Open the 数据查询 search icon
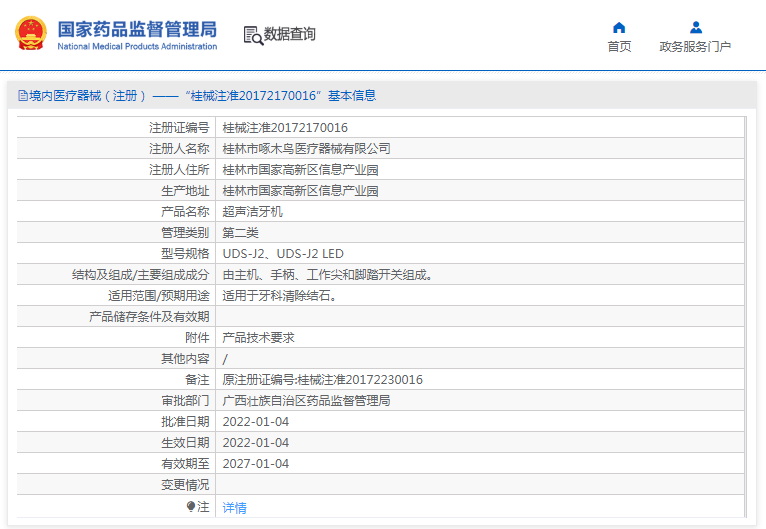This screenshot has width=766, height=529. [253, 35]
